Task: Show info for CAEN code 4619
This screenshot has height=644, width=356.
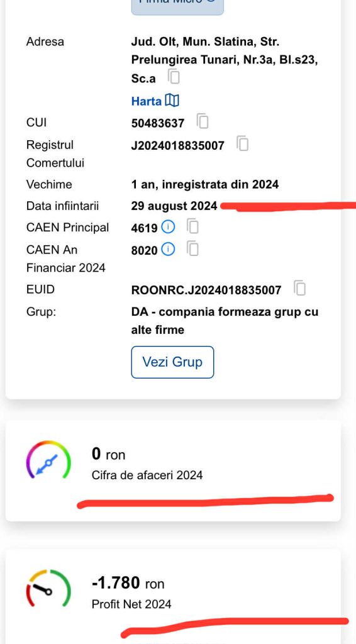Action: point(168,226)
